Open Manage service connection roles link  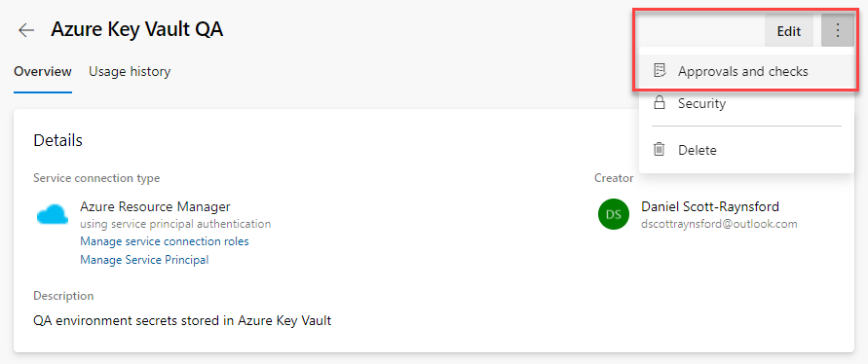click(165, 241)
